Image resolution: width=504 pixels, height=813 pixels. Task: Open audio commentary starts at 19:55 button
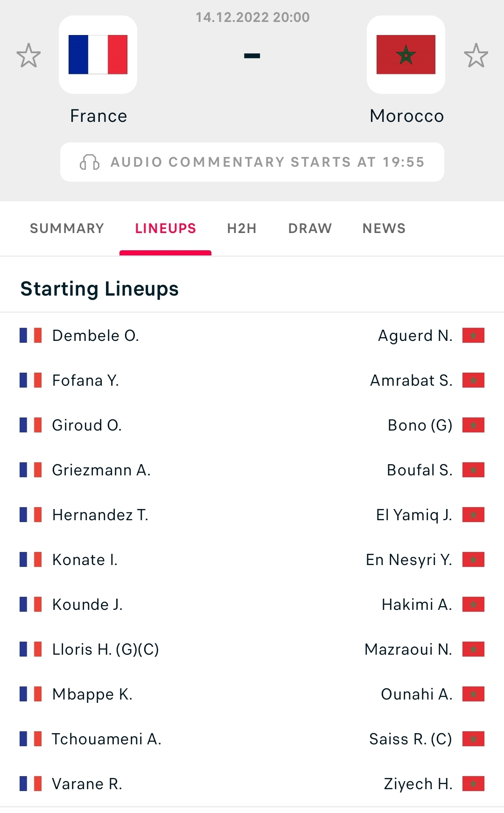click(252, 162)
